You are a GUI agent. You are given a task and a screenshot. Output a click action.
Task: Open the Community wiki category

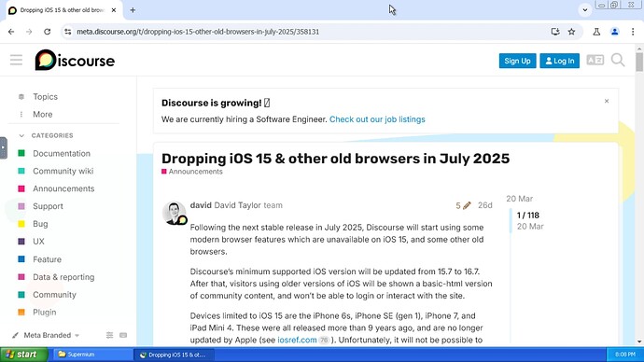(x=63, y=171)
